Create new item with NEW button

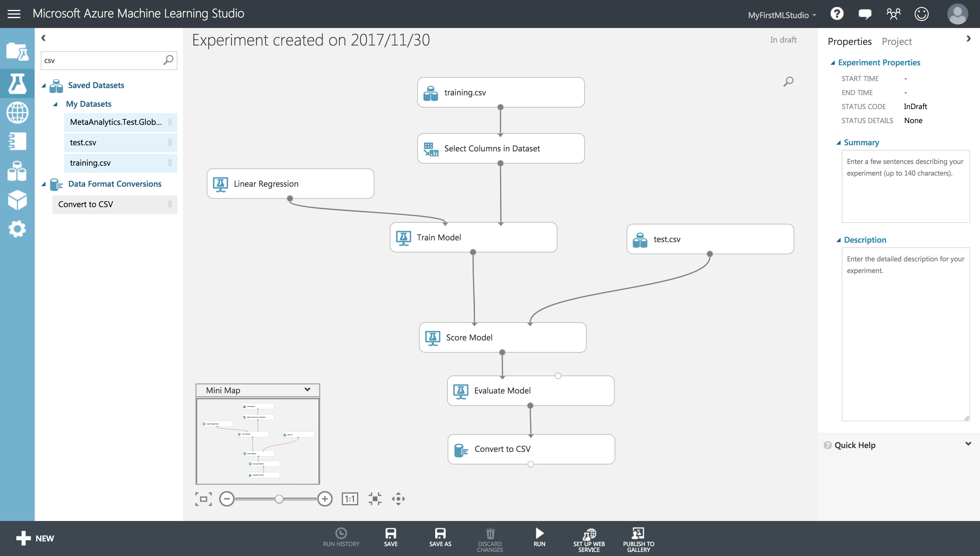click(35, 538)
